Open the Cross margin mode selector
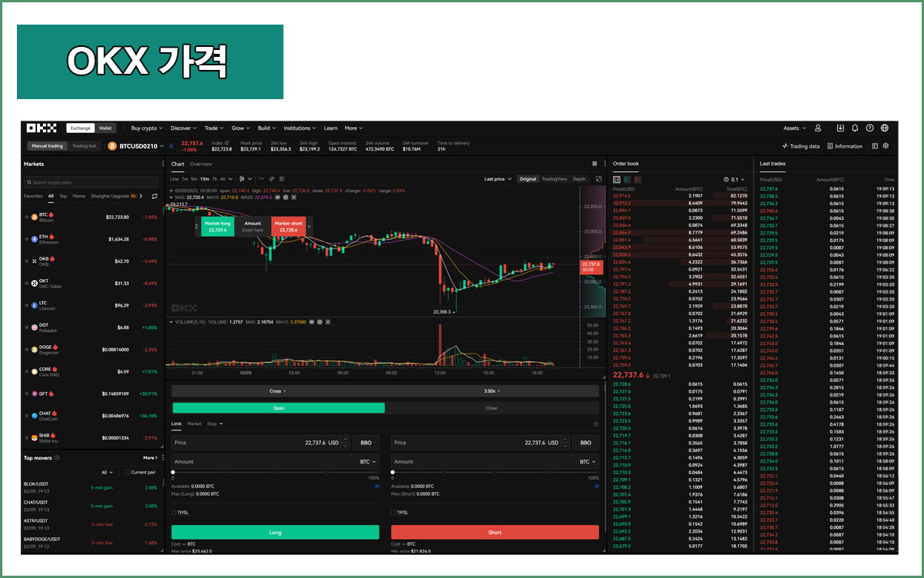 pyautogui.click(x=278, y=391)
